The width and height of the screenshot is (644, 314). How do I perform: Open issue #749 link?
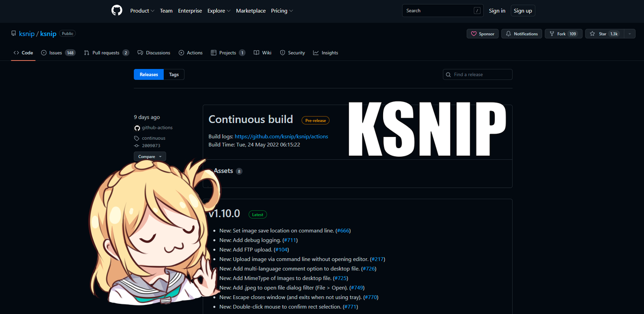tap(357, 288)
